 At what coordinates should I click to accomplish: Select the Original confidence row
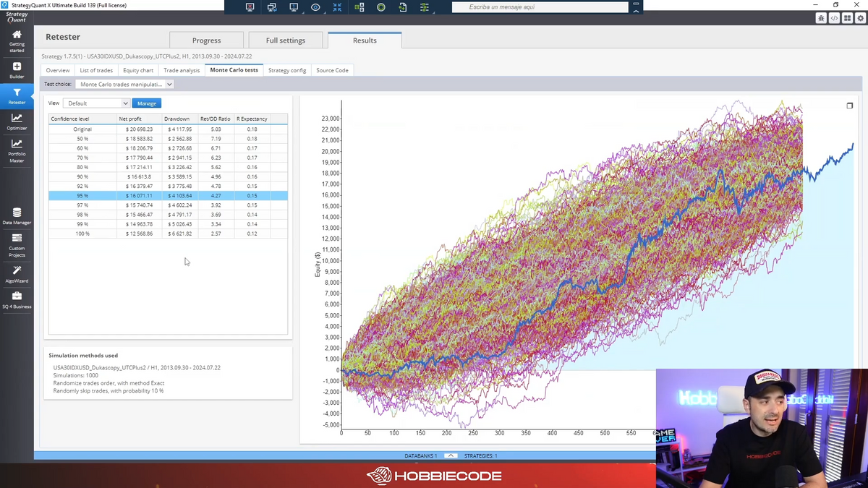168,129
